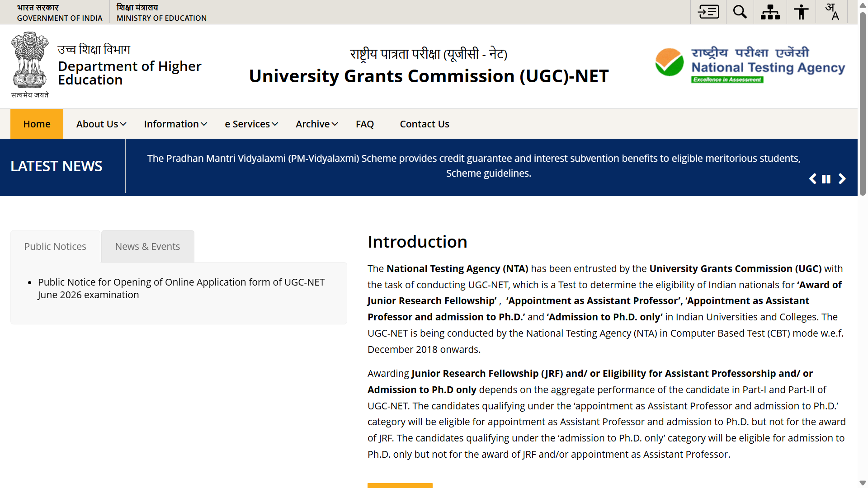
Task: Open the Contact Us menu item
Action: point(425,124)
